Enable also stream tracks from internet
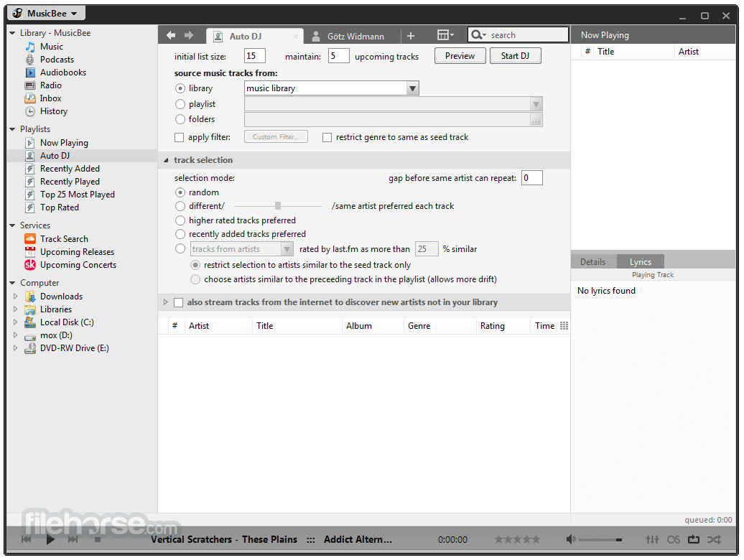744x560 pixels. (178, 302)
